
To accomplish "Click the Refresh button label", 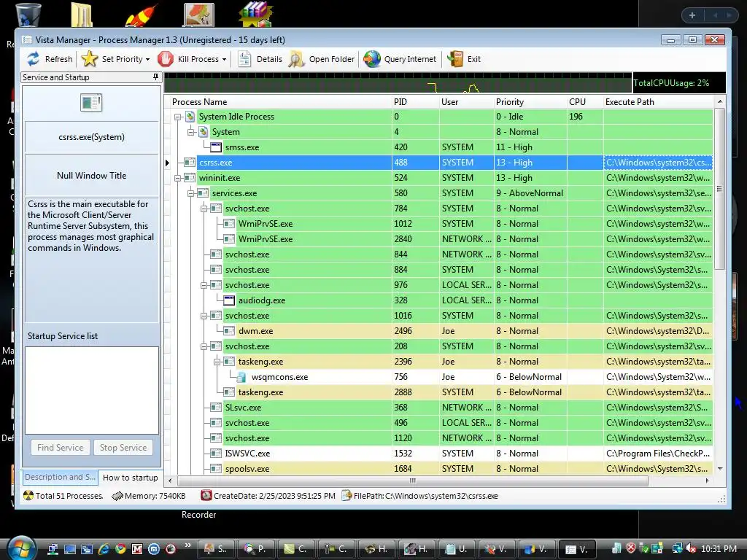I will pos(58,59).
